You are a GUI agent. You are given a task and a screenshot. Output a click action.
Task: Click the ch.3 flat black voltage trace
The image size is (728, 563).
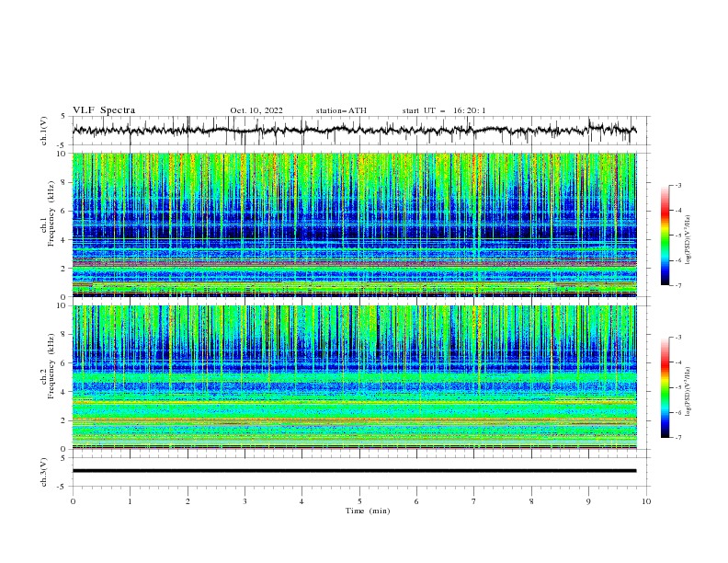point(355,471)
